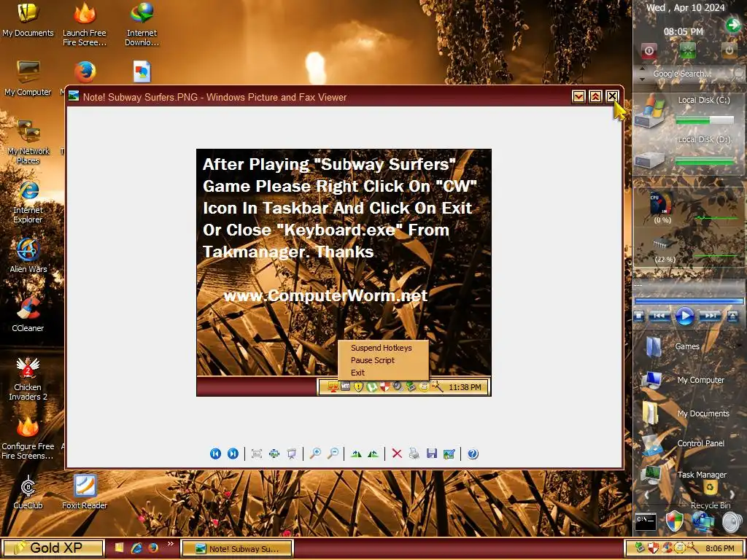This screenshot has height=560, width=747.
Task: Launch Alien Wars game shortcut
Action: (x=28, y=256)
